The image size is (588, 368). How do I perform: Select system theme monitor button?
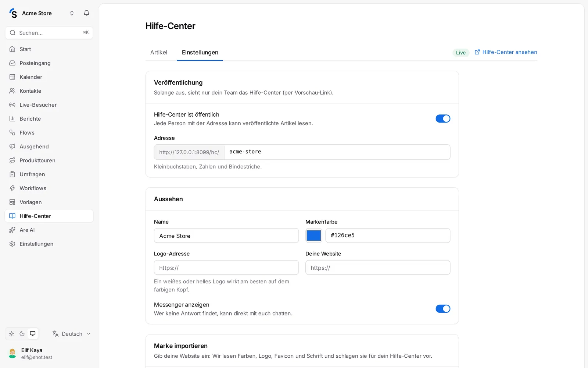click(x=33, y=334)
